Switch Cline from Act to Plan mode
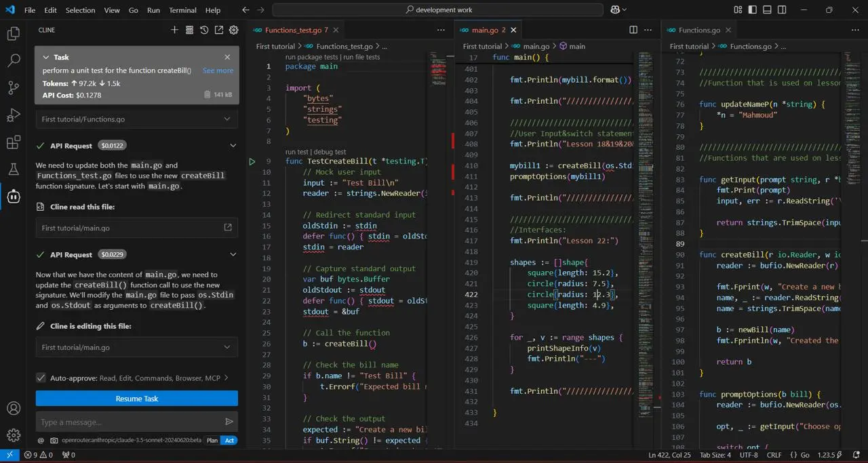This screenshot has height=463, width=868. tap(212, 440)
